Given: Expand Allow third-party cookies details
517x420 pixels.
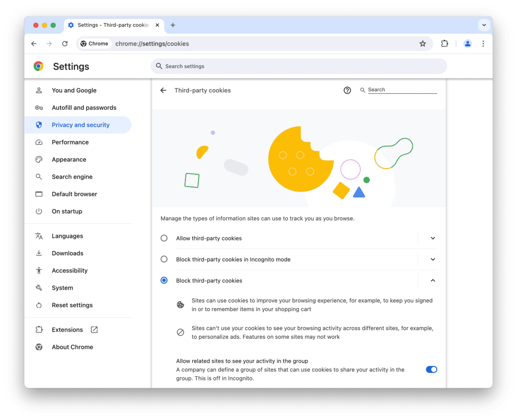Looking at the screenshot, I should point(433,238).
